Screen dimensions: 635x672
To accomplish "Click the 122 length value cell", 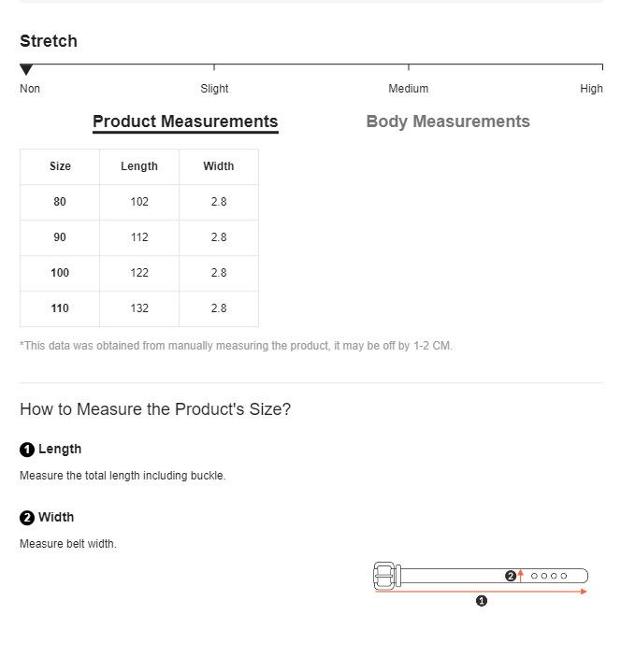I will (x=139, y=274).
